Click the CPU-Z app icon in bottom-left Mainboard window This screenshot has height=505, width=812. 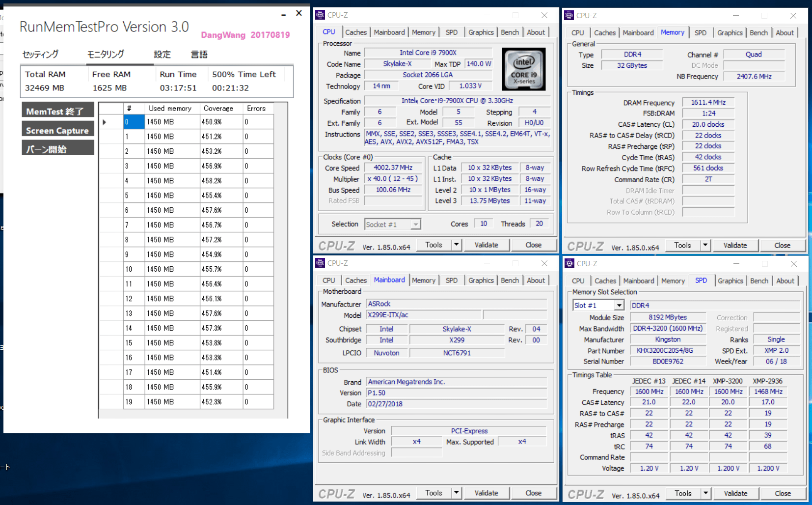tap(320, 263)
